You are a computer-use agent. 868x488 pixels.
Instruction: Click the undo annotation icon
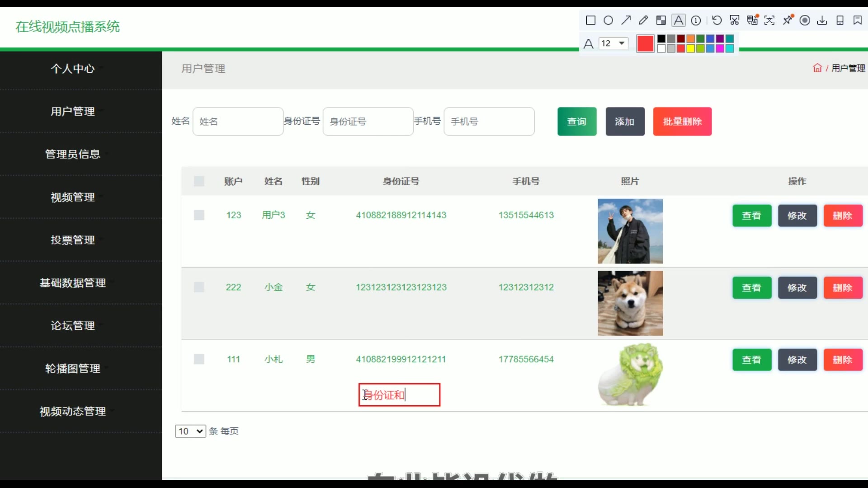point(717,20)
